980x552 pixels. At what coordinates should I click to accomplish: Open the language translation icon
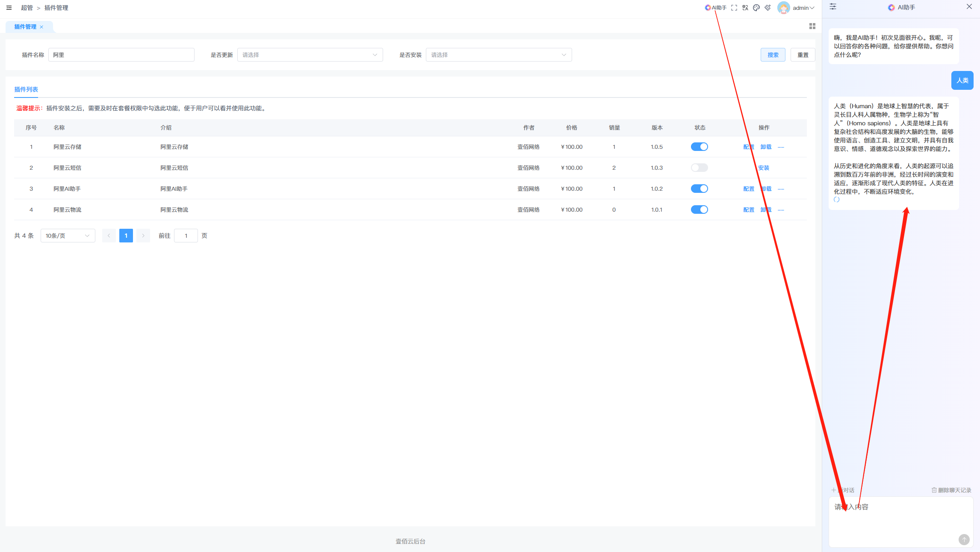[x=745, y=8]
